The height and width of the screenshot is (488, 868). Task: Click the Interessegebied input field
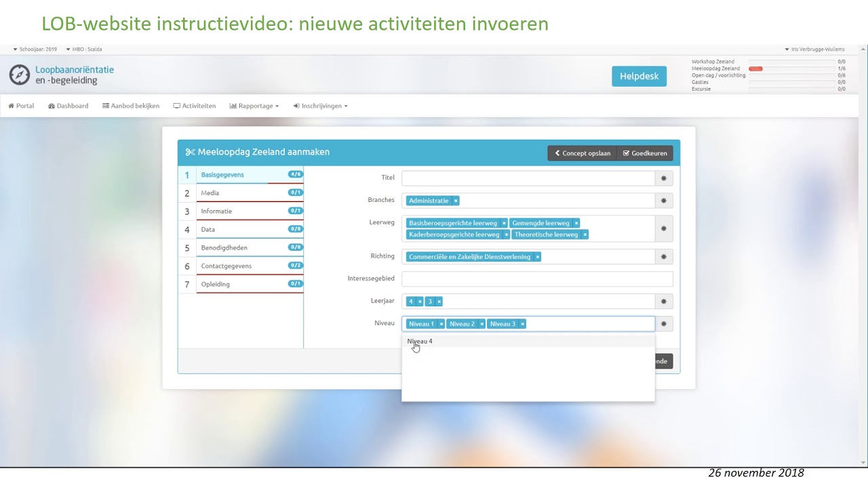tap(537, 279)
